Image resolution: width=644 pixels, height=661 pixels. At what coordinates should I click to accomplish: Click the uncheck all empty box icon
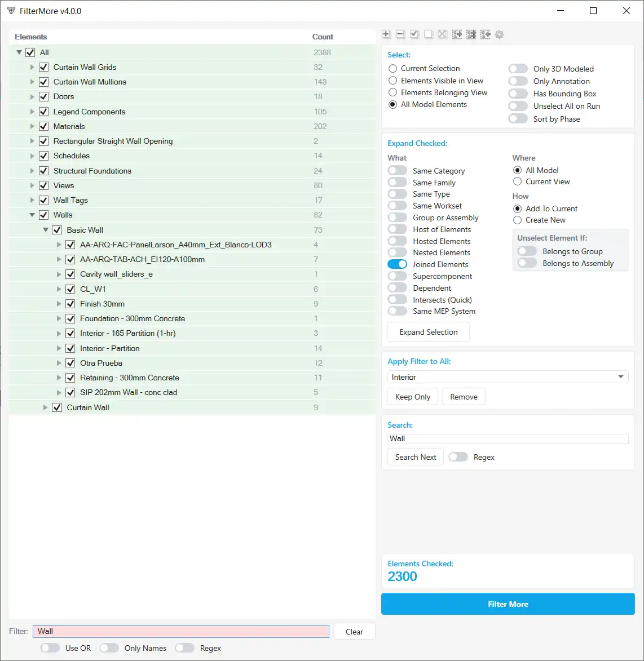[x=429, y=34]
